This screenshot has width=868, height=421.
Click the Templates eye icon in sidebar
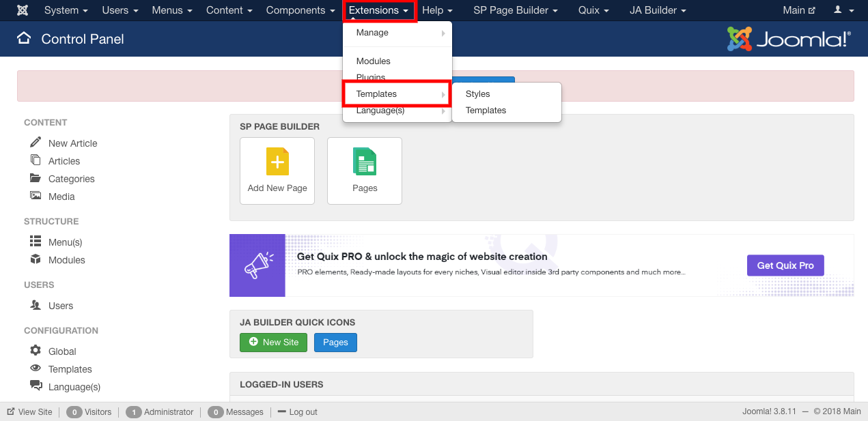[36, 368]
